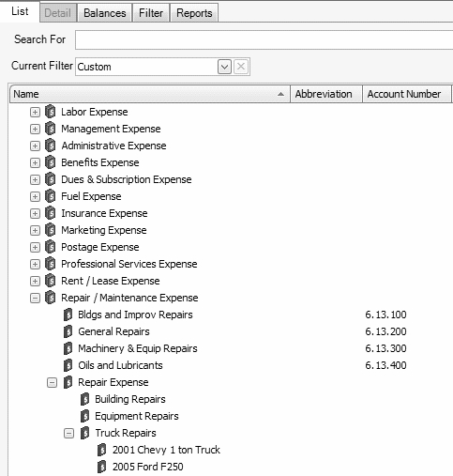Collapse the Truck Repairs node

coord(68,434)
